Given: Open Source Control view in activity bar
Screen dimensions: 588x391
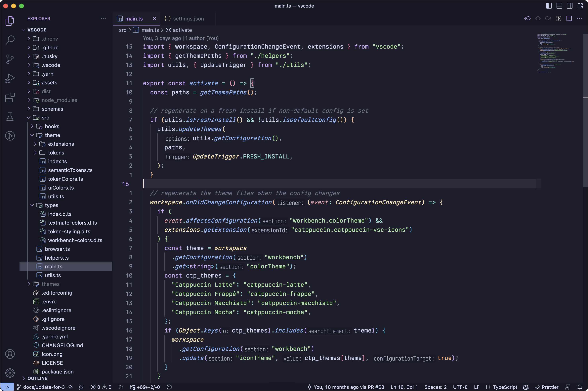Looking at the screenshot, I should (10, 59).
